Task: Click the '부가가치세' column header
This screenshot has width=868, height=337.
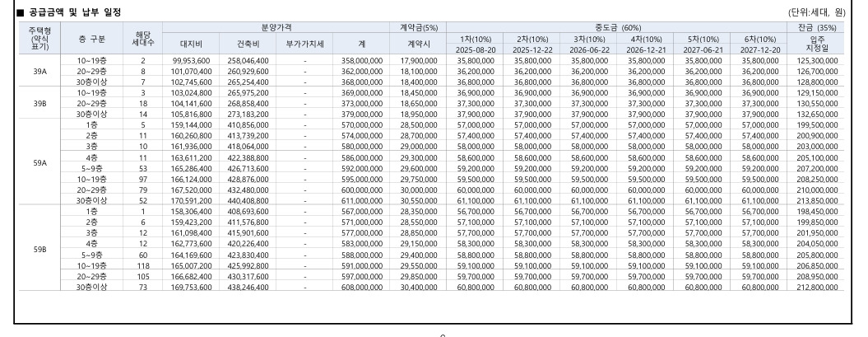Action: pyautogui.click(x=304, y=44)
